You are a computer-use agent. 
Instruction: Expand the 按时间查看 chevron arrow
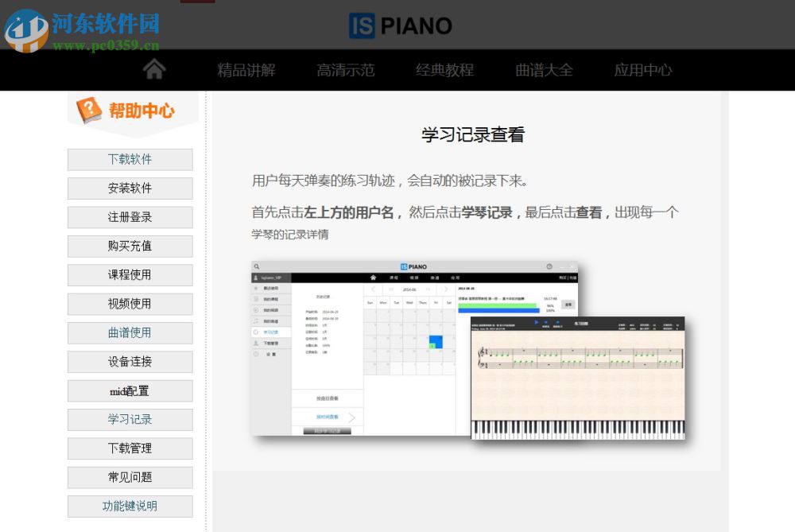click(x=352, y=417)
